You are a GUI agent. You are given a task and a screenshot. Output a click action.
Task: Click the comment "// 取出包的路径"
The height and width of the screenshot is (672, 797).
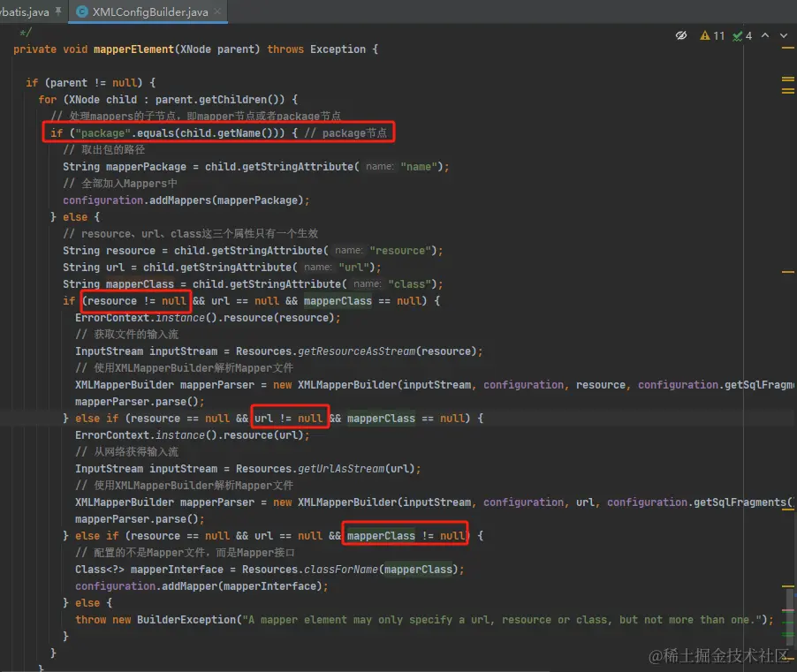pyautogui.click(x=104, y=150)
